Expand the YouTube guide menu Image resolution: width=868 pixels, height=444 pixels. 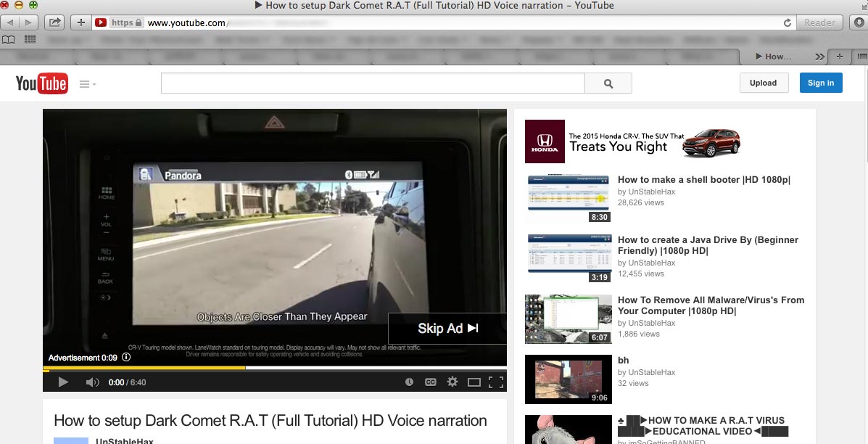coord(87,84)
